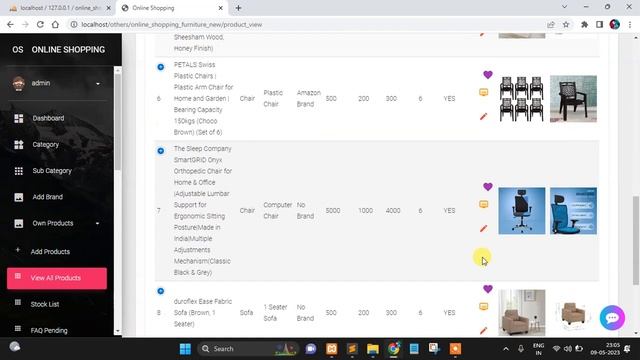Open the chat bubble floating button

[x=612, y=318]
